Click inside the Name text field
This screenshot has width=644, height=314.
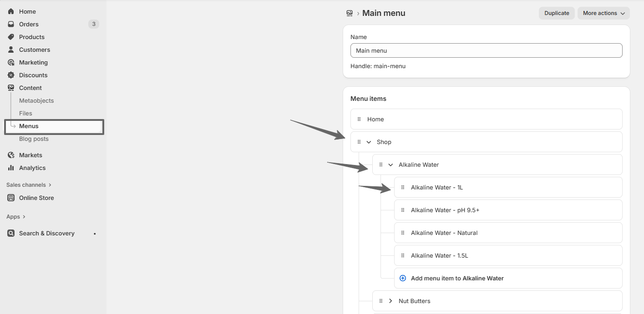coord(486,50)
